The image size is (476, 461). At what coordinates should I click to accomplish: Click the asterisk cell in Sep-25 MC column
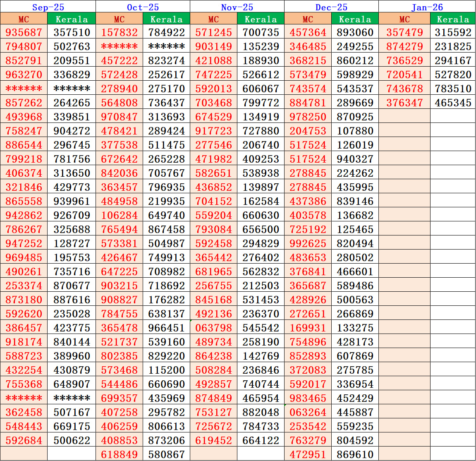(x=24, y=88)
